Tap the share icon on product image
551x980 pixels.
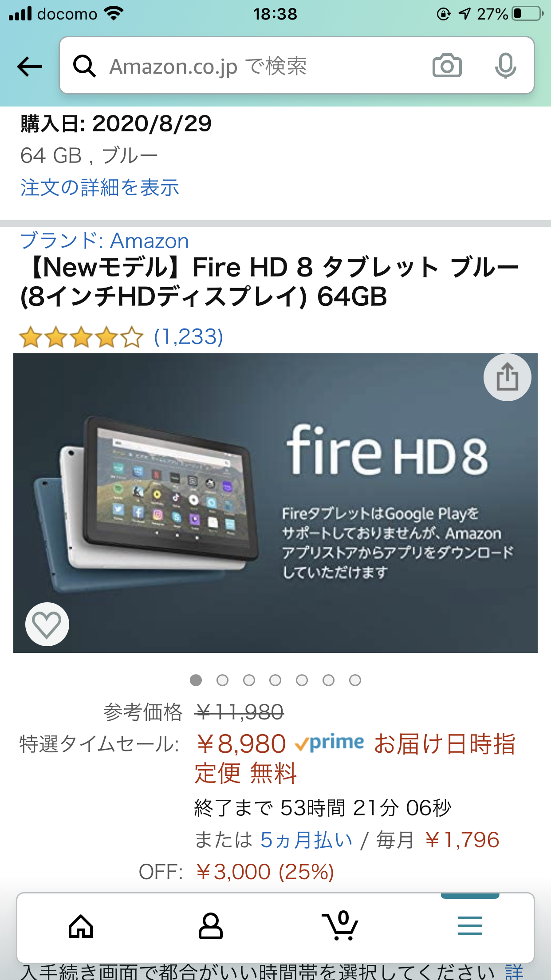[507, 377]
